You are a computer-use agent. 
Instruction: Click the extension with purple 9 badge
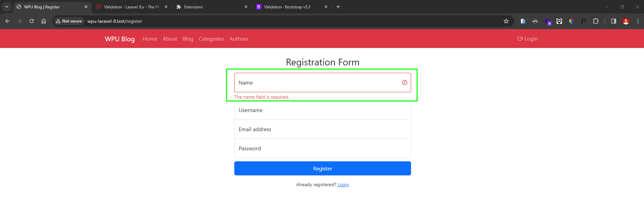(548, 22)
